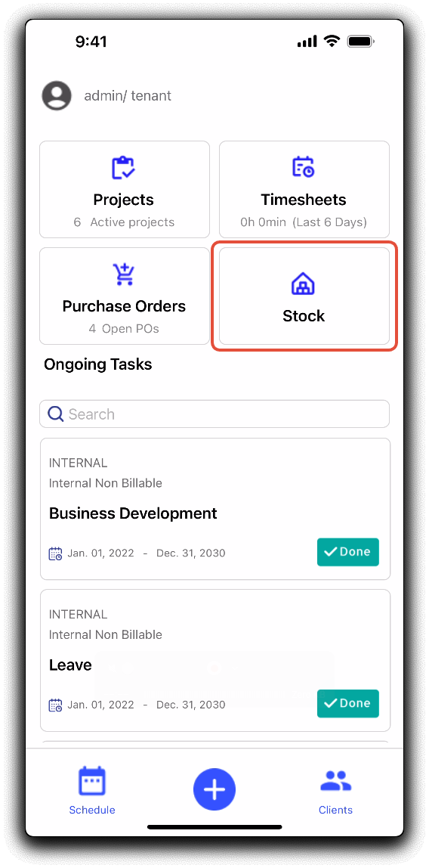Tap the Clients people icon

[335, 781]
